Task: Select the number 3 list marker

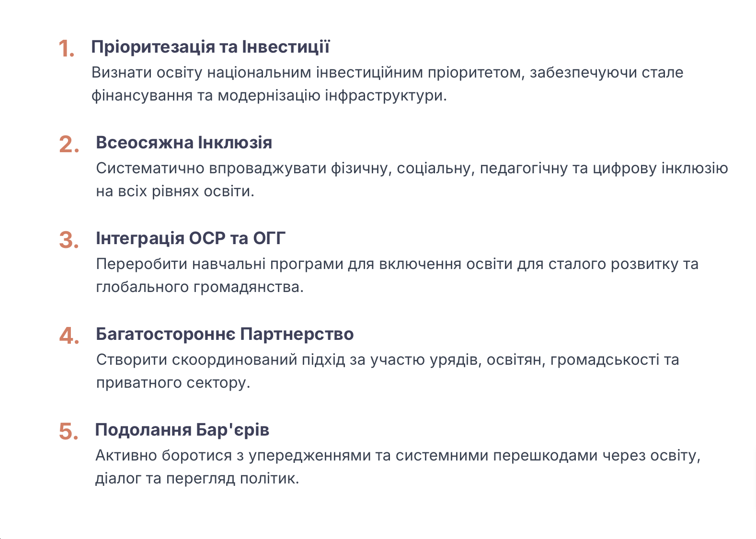Action: [x=69, y=240]
